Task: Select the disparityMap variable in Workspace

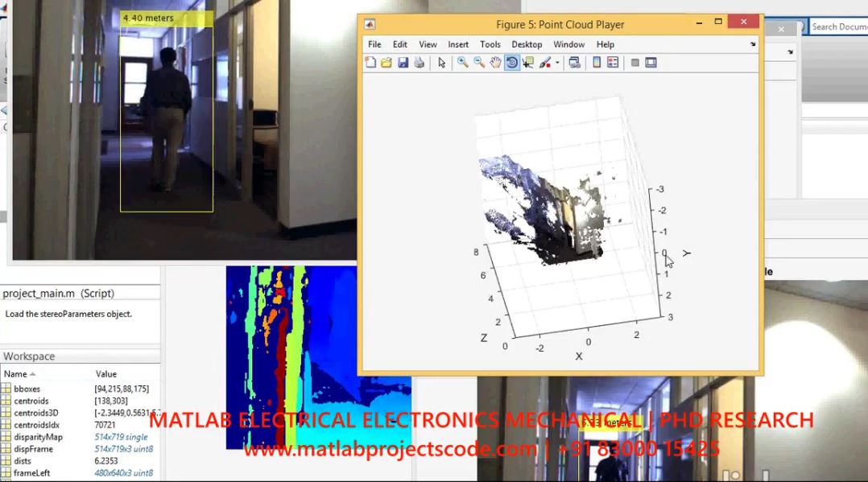Action: pyautogui.click(x=38, y=437)
